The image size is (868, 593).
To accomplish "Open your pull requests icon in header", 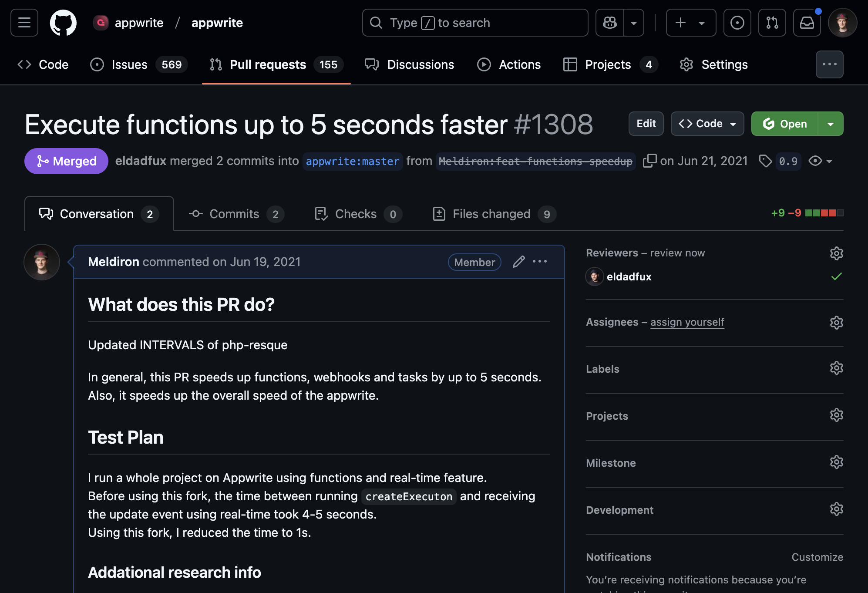I will click(772, 23).
